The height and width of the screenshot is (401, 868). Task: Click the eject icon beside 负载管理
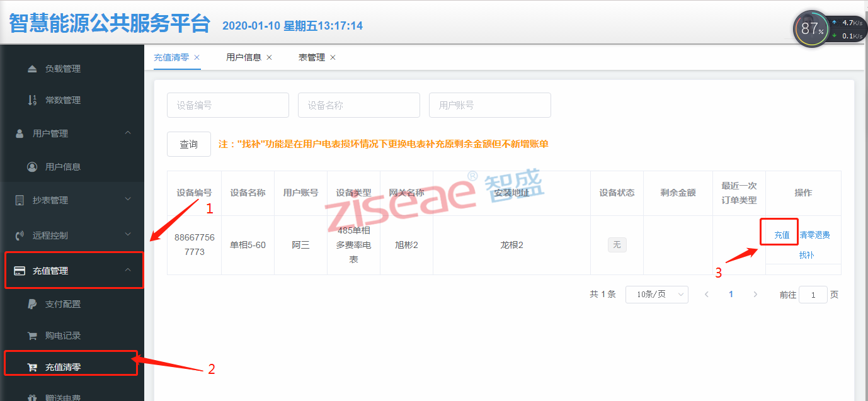(32, 69)
